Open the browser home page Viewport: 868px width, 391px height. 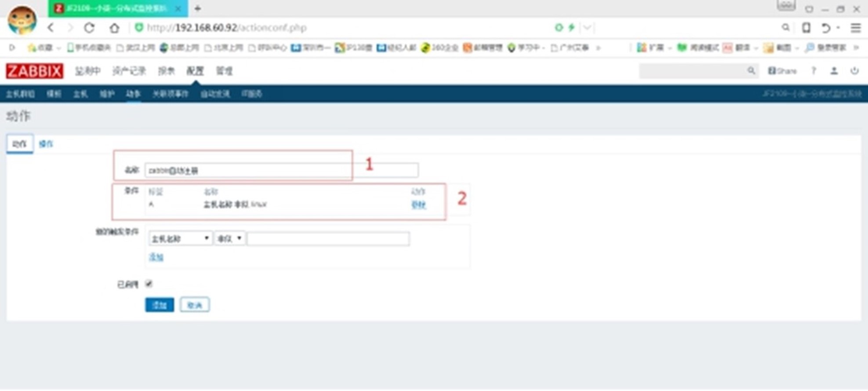coord(114,28)
